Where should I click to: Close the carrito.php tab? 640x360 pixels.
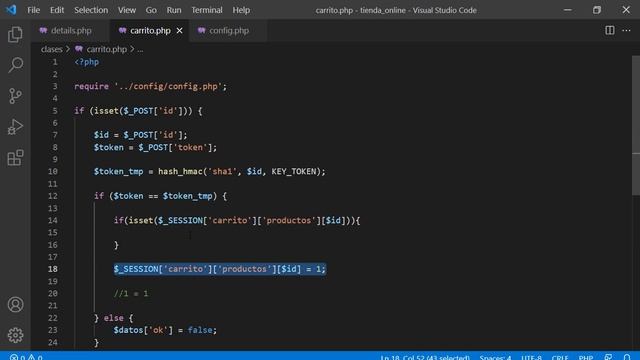(179, 31)
